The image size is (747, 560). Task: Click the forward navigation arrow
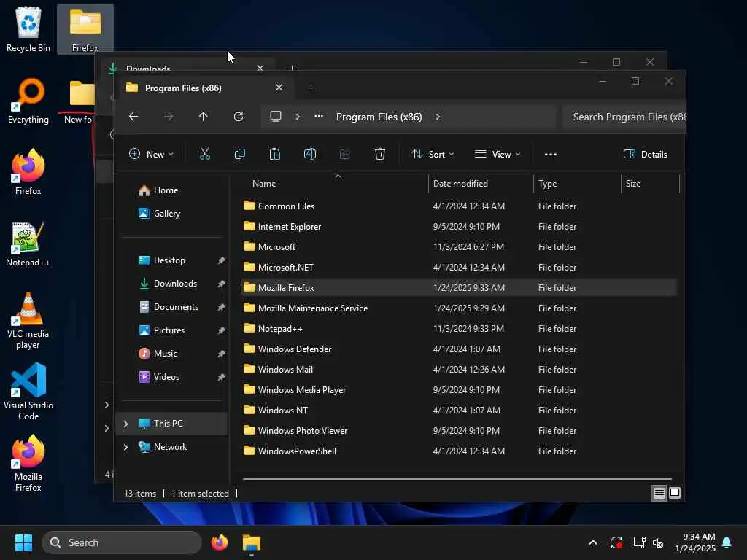(169, 117)
